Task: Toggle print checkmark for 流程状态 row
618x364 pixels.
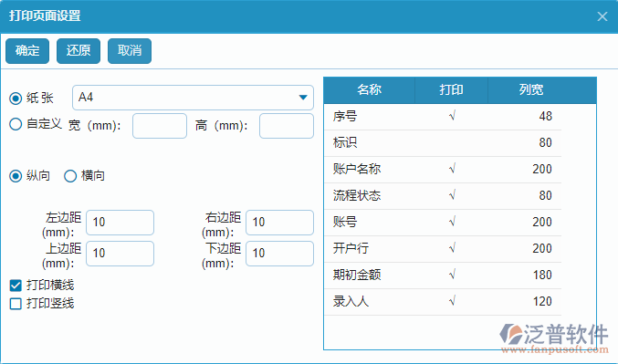Action: click(452, 196)
